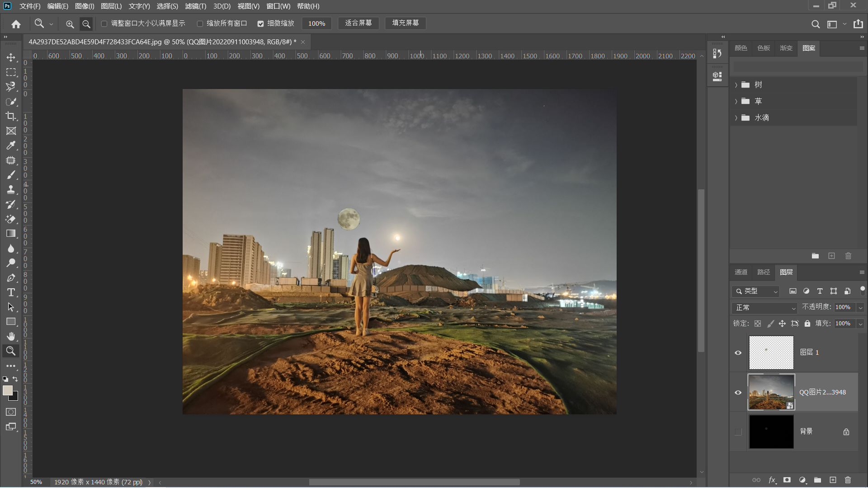868x488 pixels.
Task: Delete layer with trash icon
Action: [x=848, y=480]
